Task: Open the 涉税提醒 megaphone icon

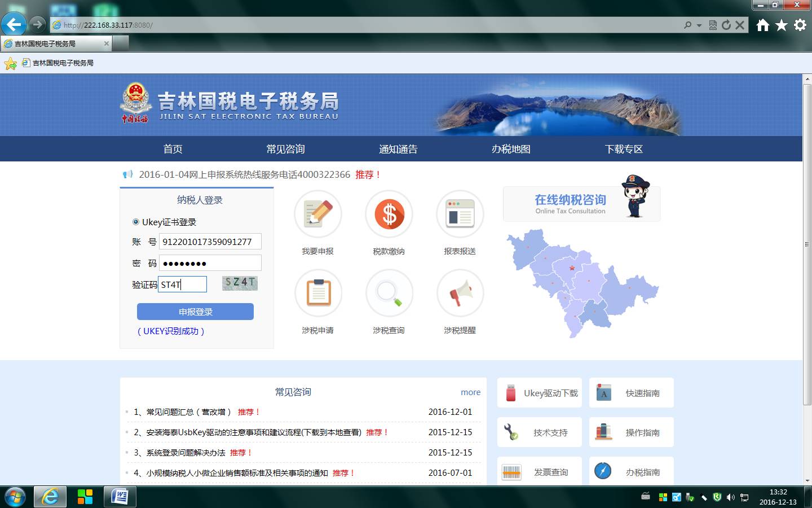Action: tap(460, 294)
